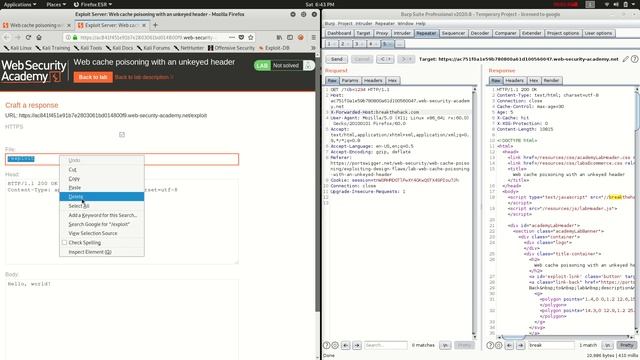
Task: Open response search settings gear
Action: click(499, 345)
